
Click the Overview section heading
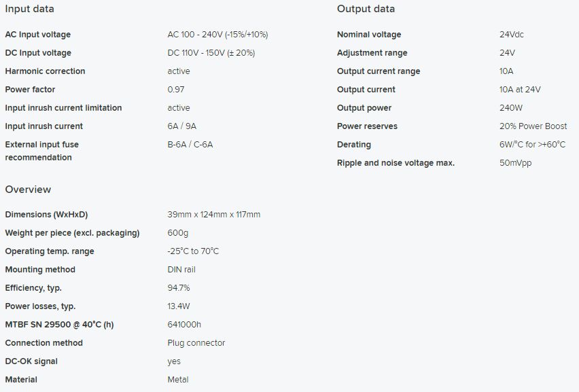(28, 190)
